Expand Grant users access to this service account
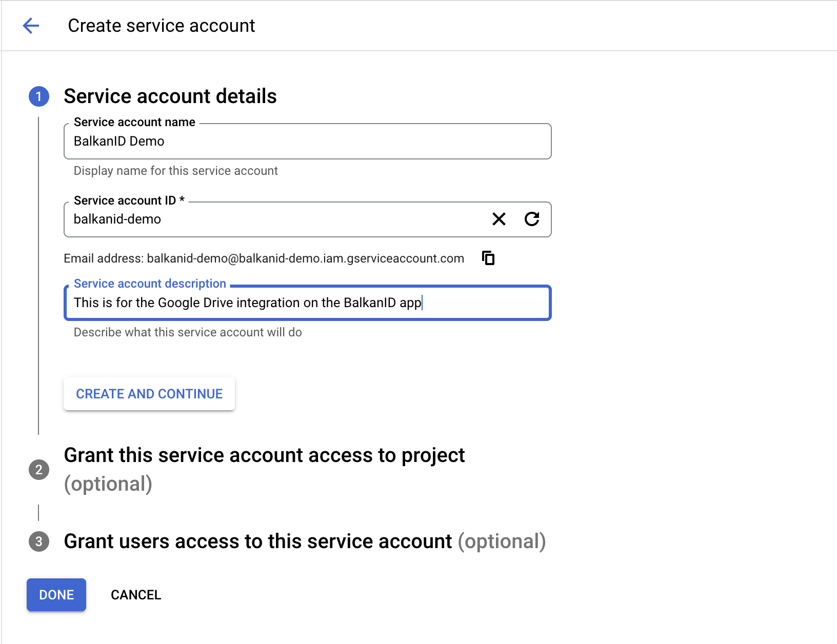 258,541
